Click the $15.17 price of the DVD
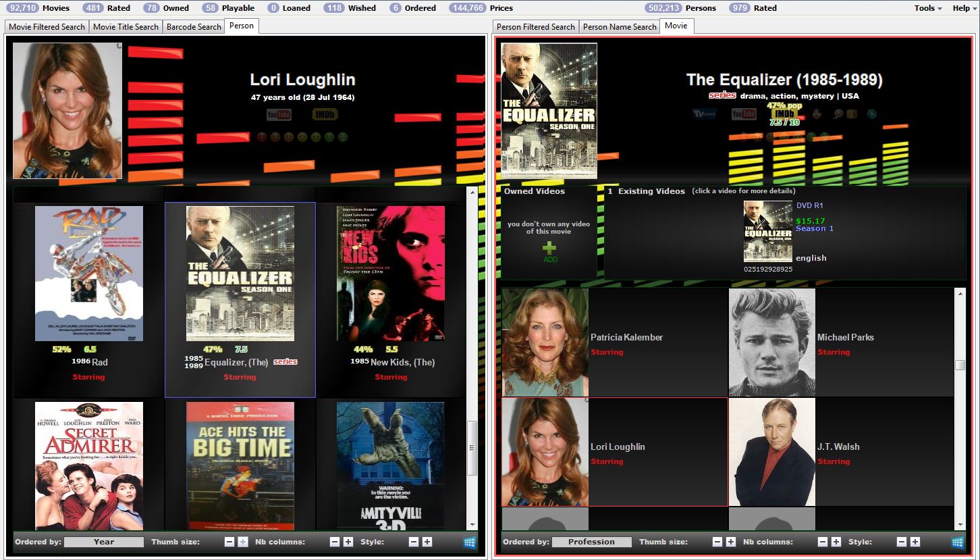 click(x=810, y=221)
